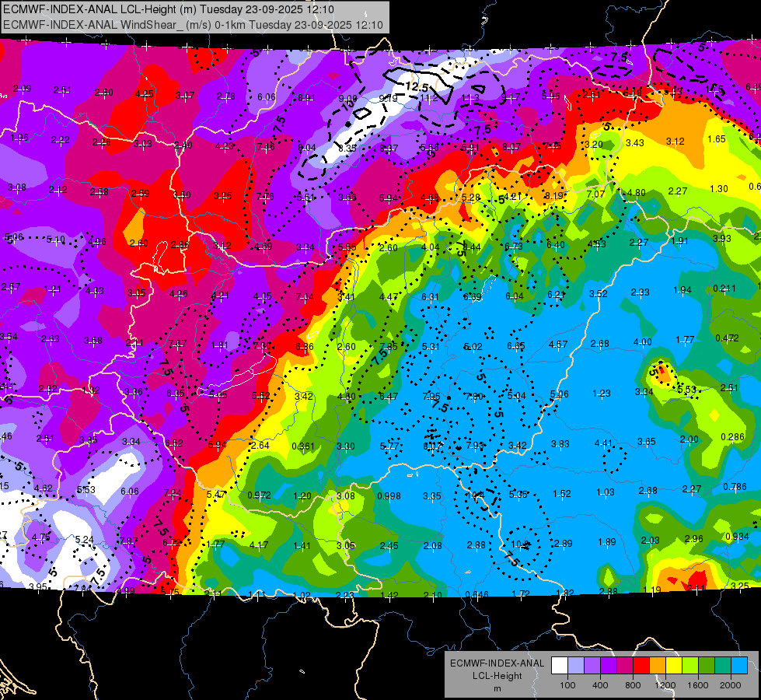The image size is (761, 700).
Task: Click grid value 4.17
Action: pyautogui.click(x=259, y=545)
